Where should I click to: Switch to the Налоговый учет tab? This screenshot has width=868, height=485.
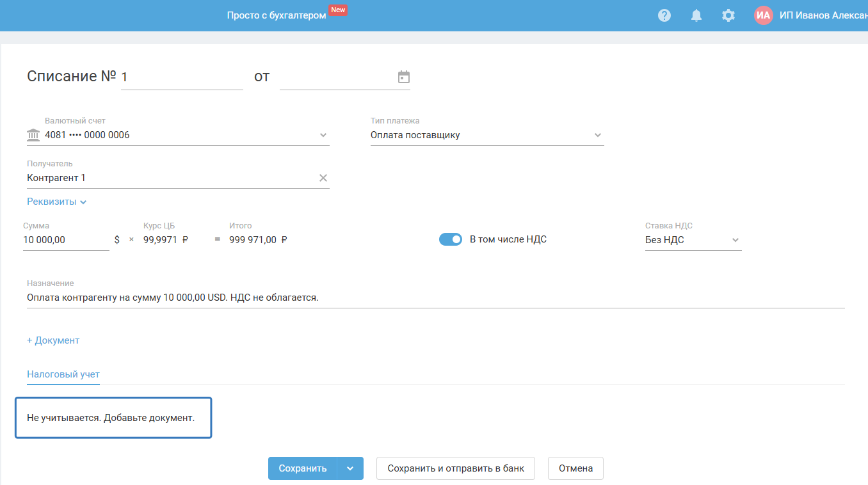pos(63,374)
